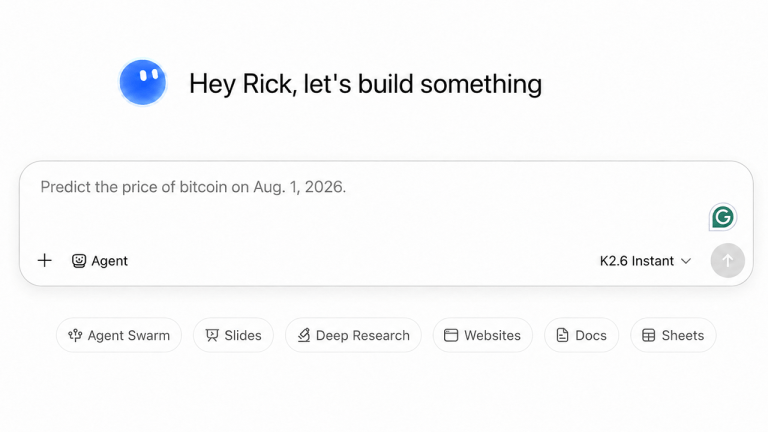Send the message with arrow button
Screen dimensions: 768x432
728,261
